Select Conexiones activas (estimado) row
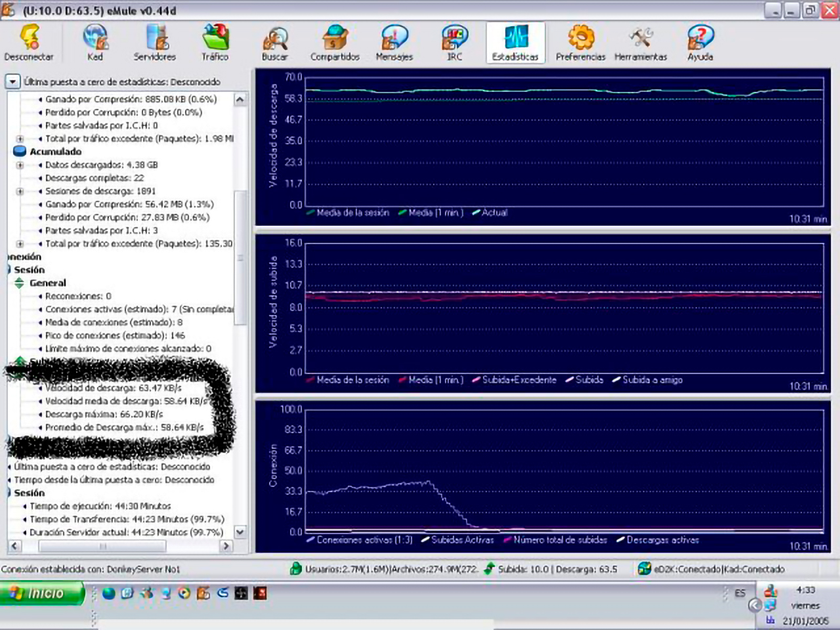840x630 pixels. coord(139,309)
